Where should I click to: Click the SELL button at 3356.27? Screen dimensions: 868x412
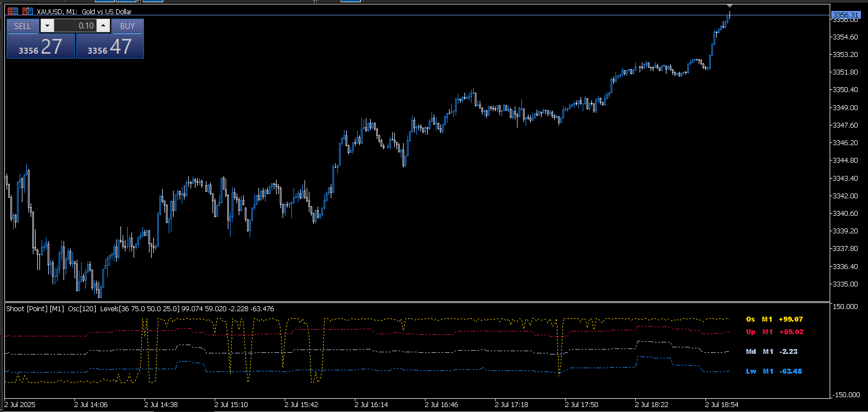pos(41,46)
